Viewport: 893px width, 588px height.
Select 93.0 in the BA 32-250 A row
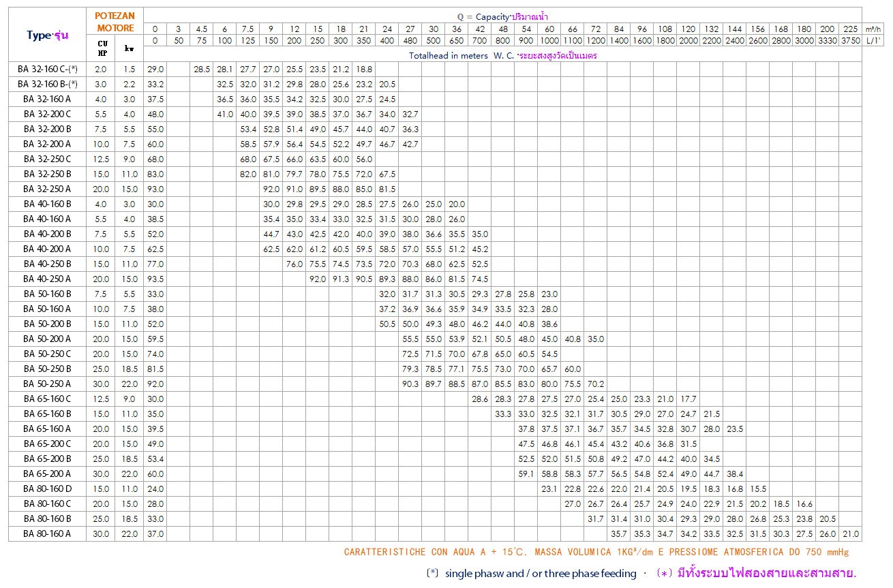point(155,189)
